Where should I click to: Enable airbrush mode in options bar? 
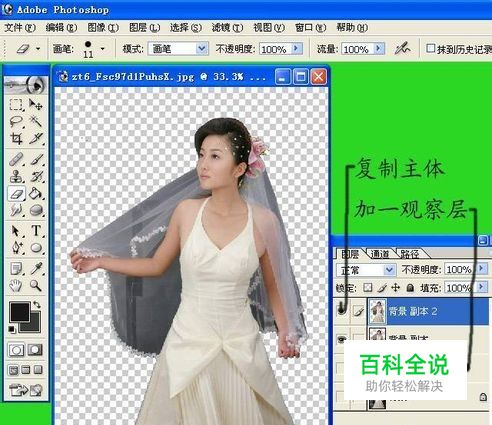pyautogui.click(x=402, y=49)
